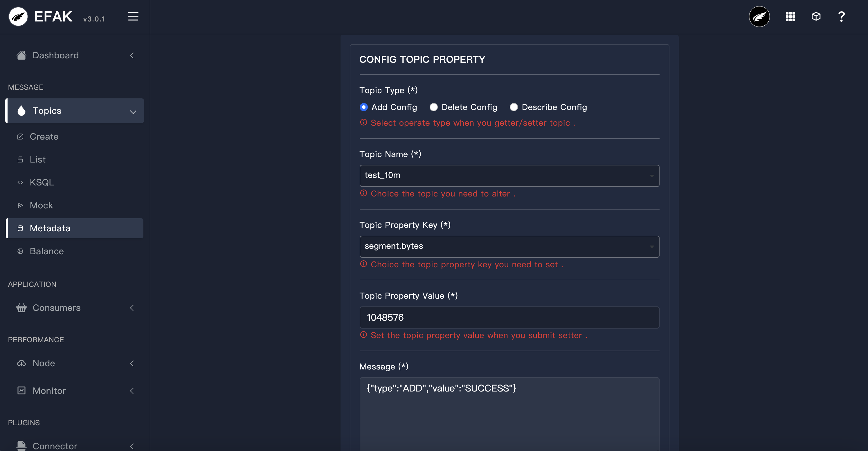Choose the Describe Config radio option
The width and height of the screenshot is (868, 451).
(x=514, y=107)
